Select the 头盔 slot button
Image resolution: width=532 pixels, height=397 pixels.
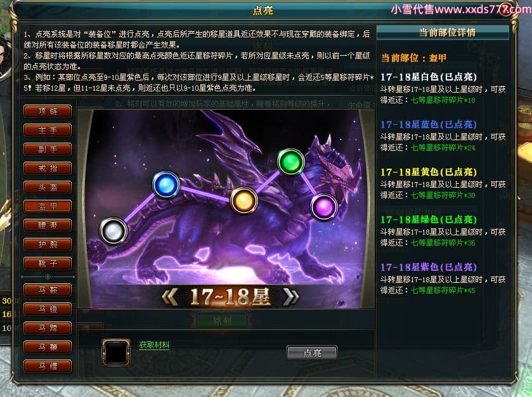48,187
